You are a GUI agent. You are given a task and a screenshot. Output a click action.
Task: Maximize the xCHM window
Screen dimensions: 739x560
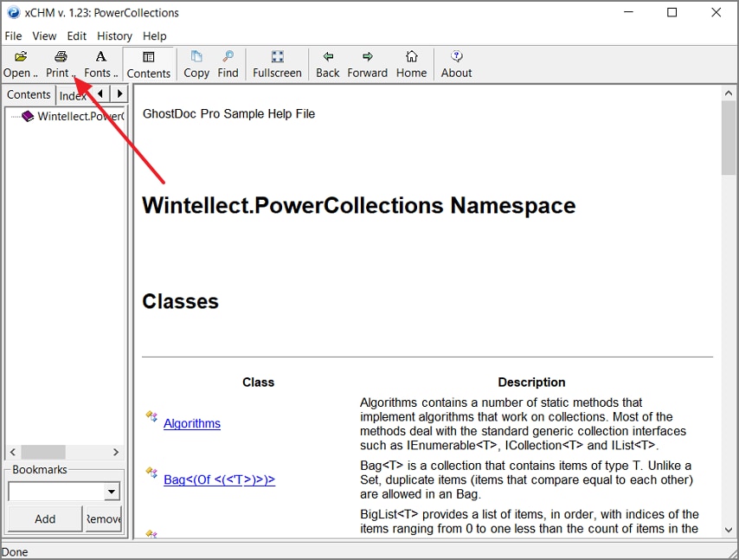tap(672, 13)
